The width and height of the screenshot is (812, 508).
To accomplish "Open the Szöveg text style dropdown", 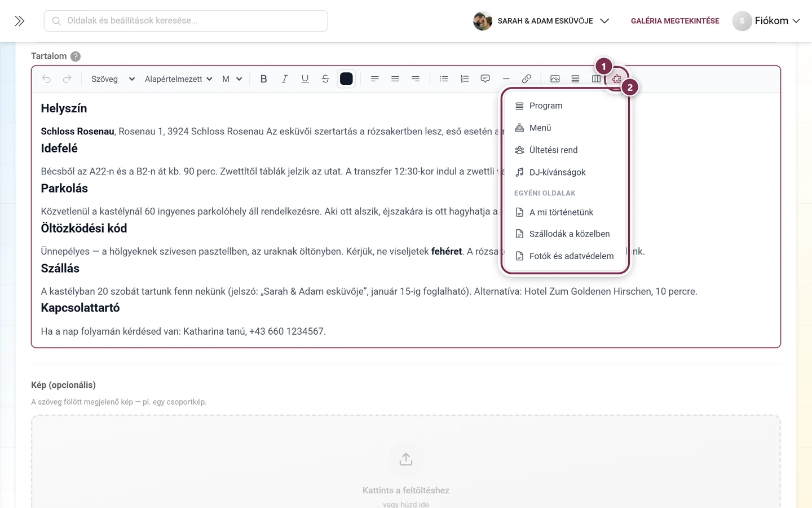I will pyautogui.click(x=113, y=79).
